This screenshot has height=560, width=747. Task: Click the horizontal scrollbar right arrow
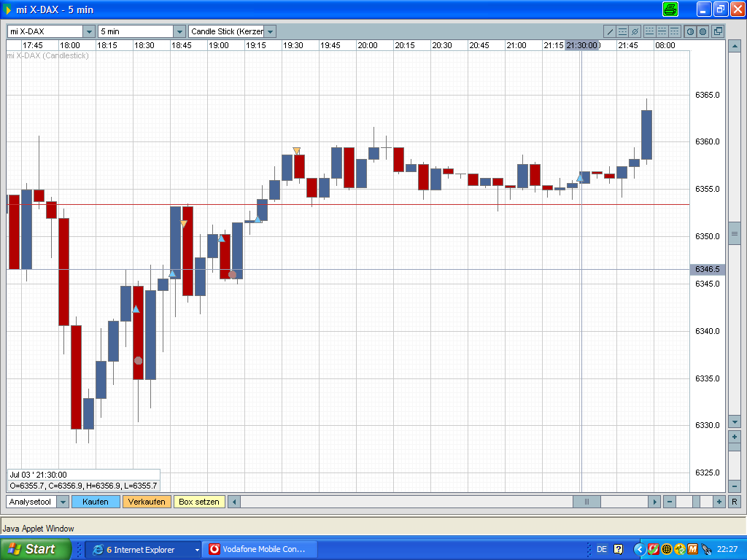pos(654,502)
